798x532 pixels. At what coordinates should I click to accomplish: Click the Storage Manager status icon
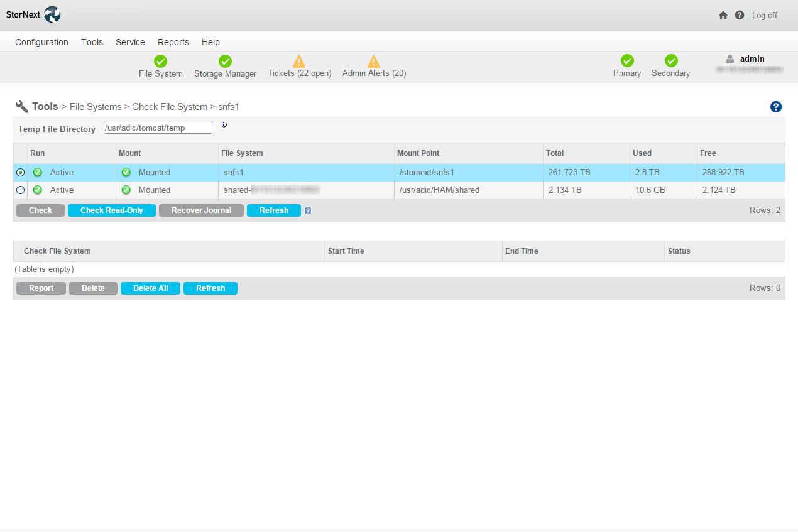(225, 61)
